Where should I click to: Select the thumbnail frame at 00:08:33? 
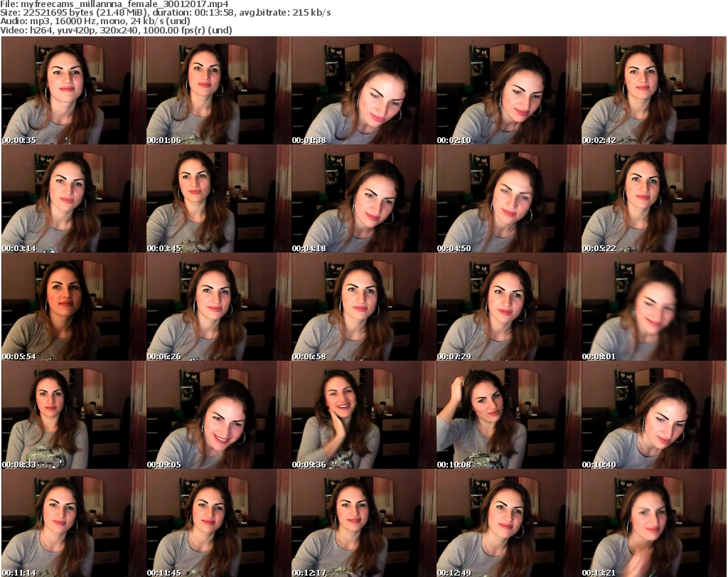pos(74,415)
